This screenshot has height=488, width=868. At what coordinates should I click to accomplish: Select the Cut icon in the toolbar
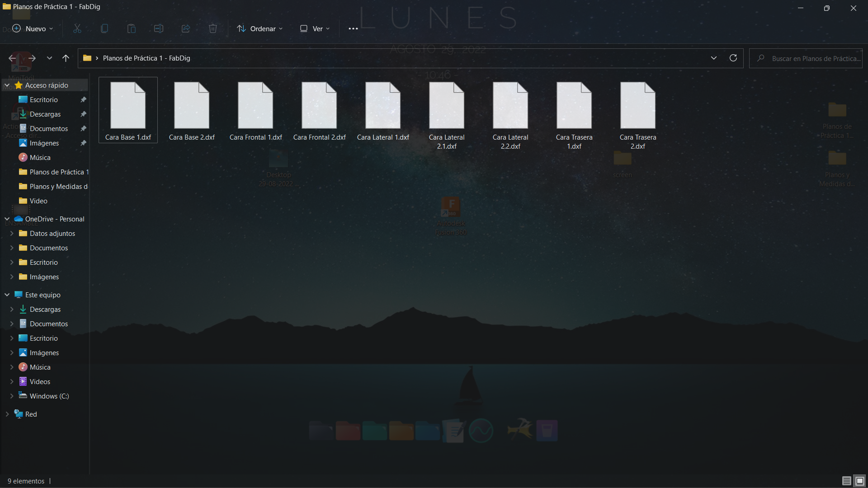coord(77,28)
